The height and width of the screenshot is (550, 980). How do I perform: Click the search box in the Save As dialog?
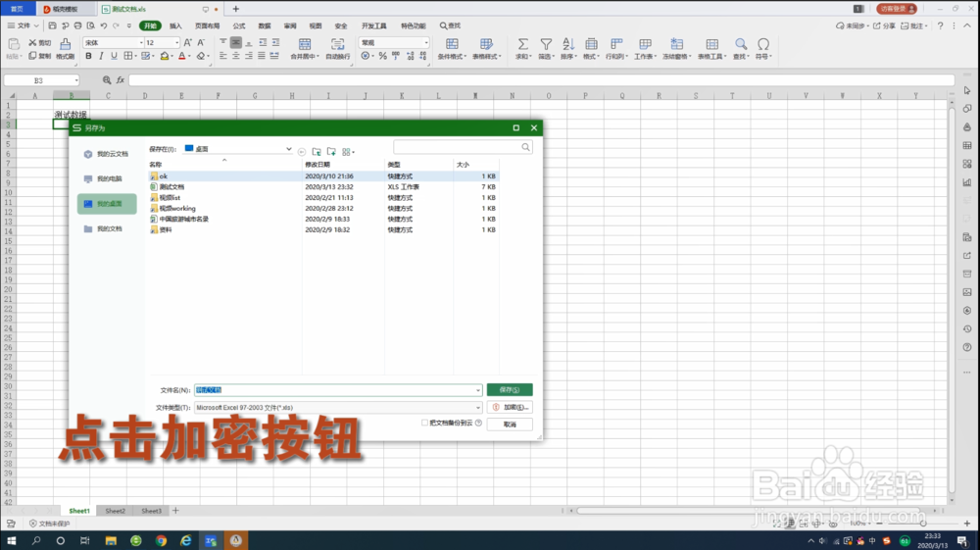coord(463,147)
